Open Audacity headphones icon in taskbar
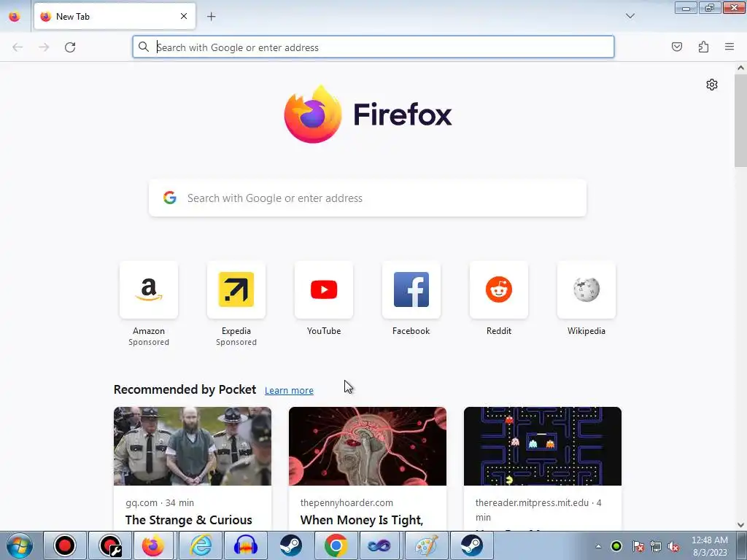Image resolution: width=747 pixels, height=560 pixels. (245, 545)
